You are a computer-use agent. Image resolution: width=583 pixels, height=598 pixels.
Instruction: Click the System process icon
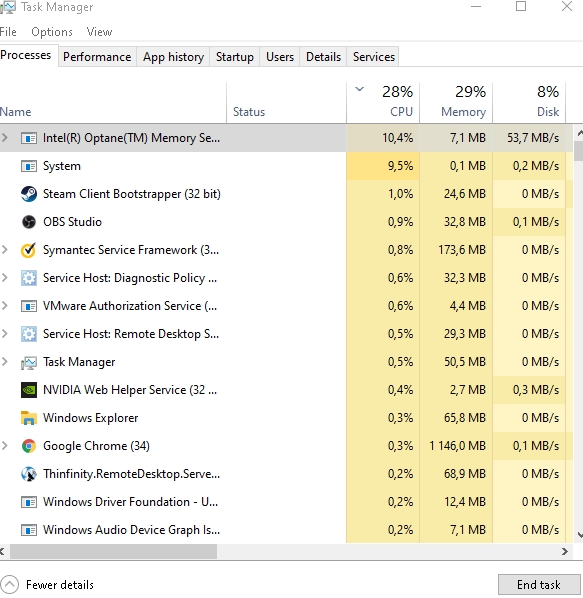(29, 166)
